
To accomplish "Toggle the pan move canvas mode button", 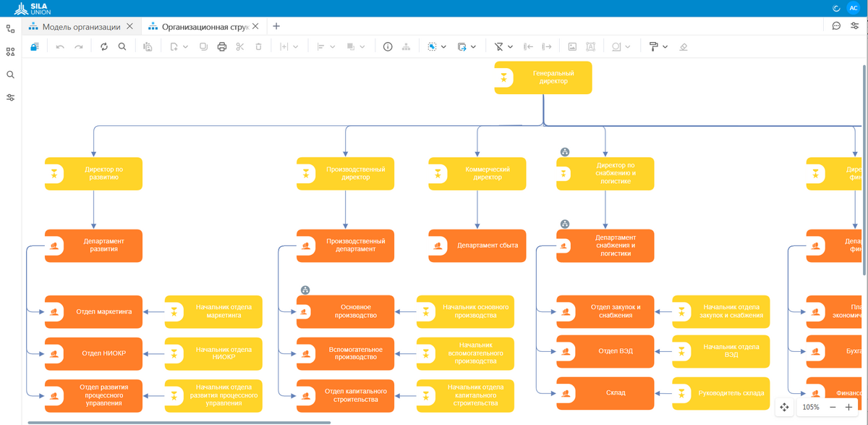I will [785, 407].
